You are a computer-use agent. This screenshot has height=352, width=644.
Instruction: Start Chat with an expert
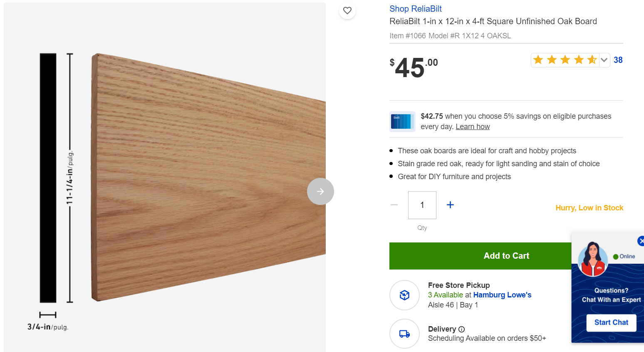[x=611, y=322]
